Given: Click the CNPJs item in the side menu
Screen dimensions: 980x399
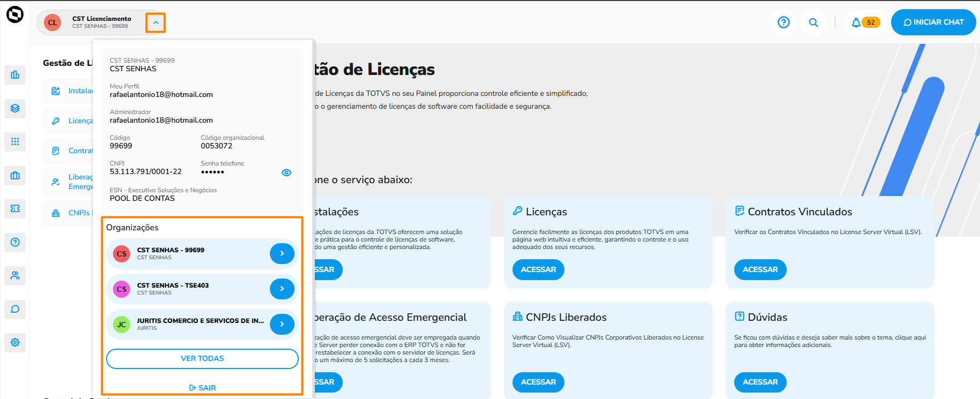Looking at the screenshot, I should pos(78,213).
